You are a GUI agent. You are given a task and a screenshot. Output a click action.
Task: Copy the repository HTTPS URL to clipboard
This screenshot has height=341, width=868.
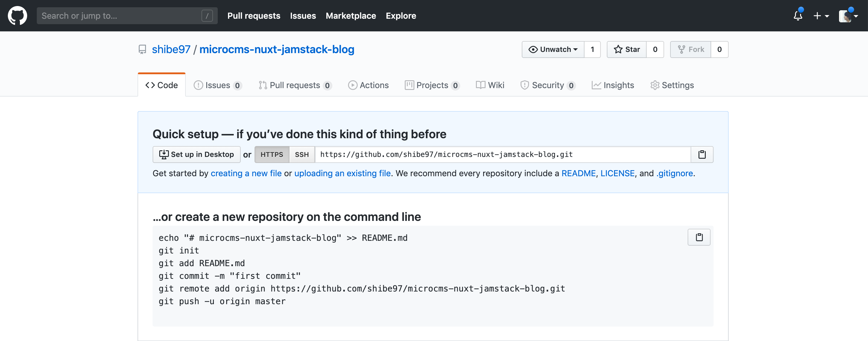[x=702, y=155]
